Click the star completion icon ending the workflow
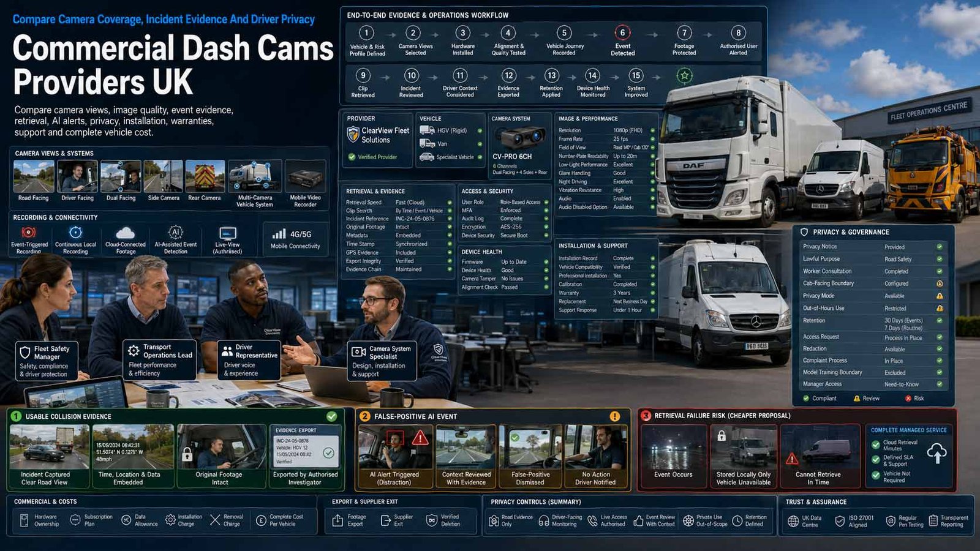Viewport: 980px width, 551px height. click(684, 76)
